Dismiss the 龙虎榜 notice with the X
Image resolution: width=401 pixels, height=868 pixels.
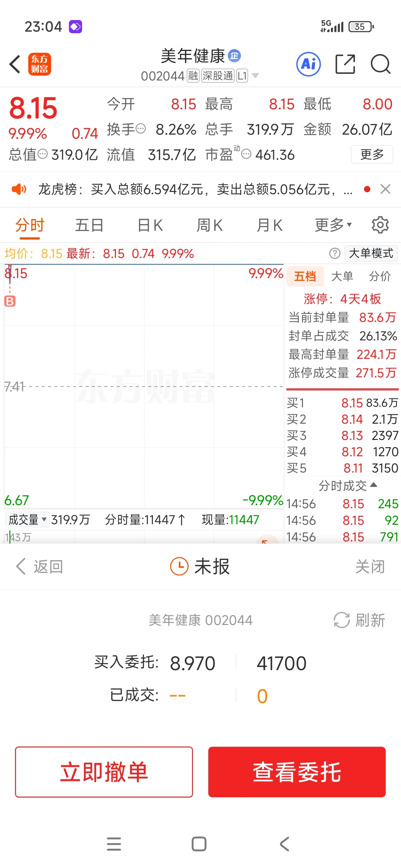[x=385, y=189]
